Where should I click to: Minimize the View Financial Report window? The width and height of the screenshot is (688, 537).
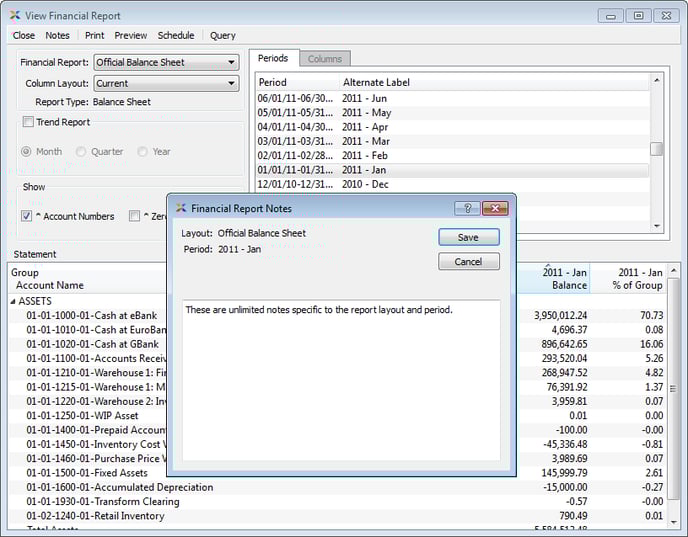click(x=611, y=15)
